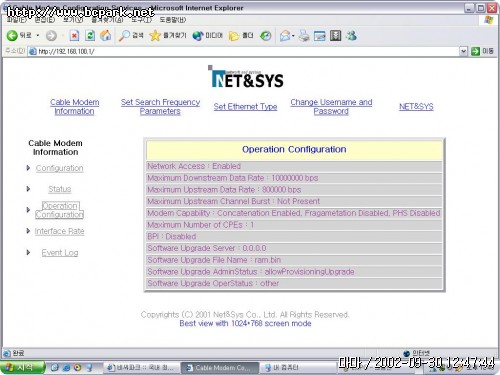
Task: Click the Edit page toolbar icon
Action: click(320, 35)
